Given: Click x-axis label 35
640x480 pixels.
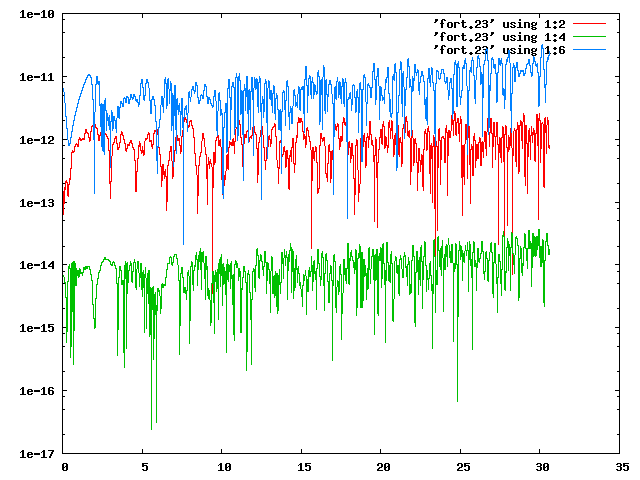Looking at the screenshot, I should point(622,467).
